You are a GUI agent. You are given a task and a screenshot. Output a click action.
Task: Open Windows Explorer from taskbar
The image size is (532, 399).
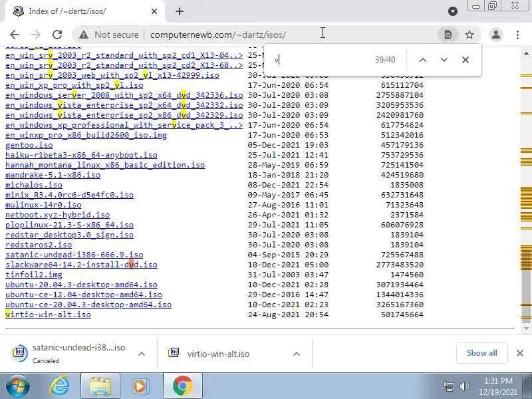point(100,386)
